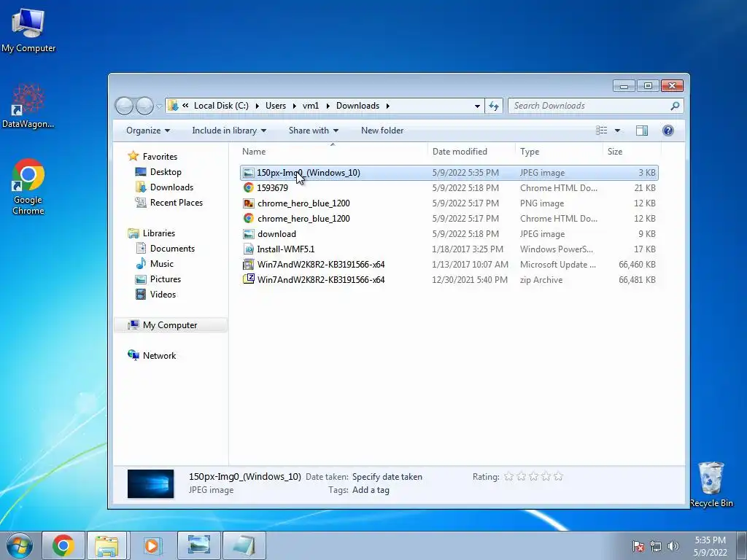Select the download JPEG image file
The width and height of the screenshot is (747, 560).
tap(449, 234)
